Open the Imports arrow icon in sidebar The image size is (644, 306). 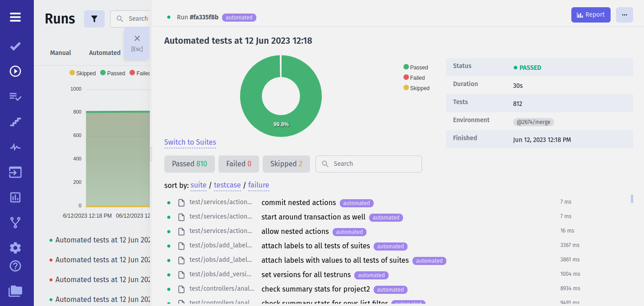(15, 172)
